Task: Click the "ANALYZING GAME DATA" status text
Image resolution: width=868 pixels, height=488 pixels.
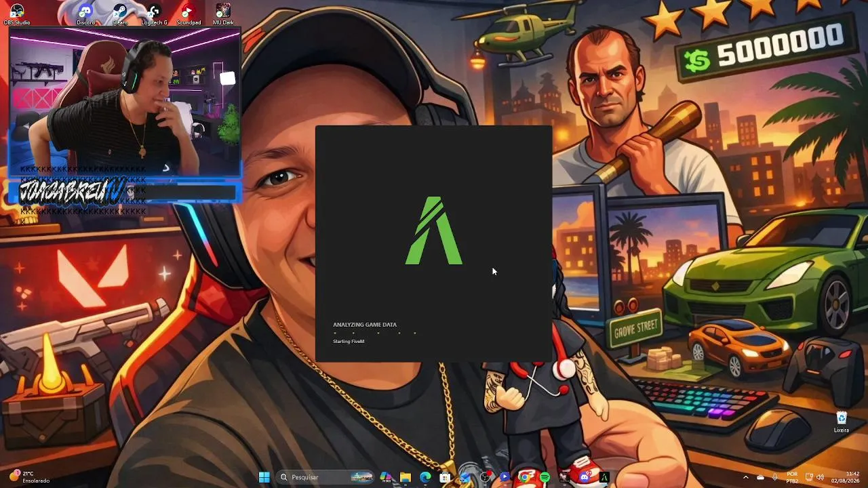Action: click(365, 325)
